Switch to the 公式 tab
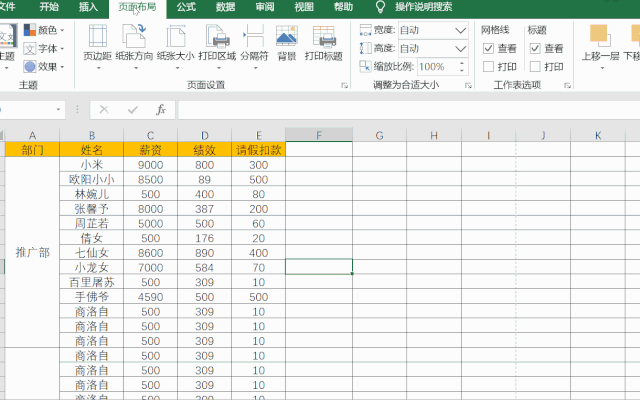The image size is (640, 400). 186,7
